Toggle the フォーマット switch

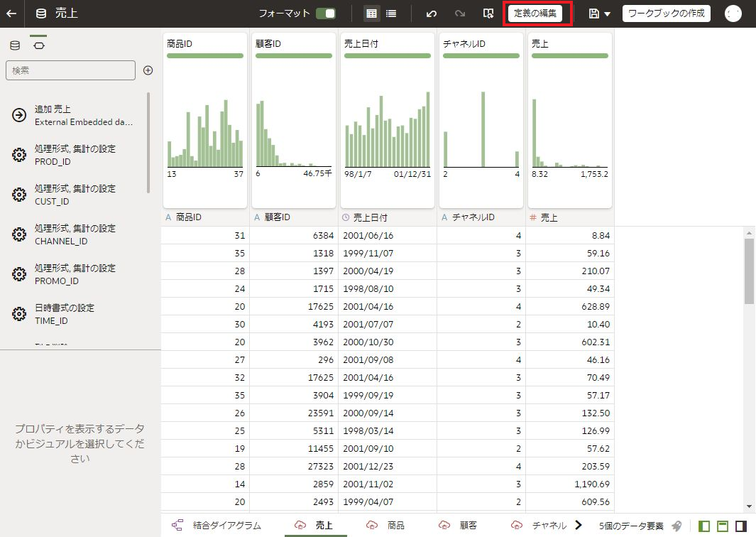(x=325, y=13)
